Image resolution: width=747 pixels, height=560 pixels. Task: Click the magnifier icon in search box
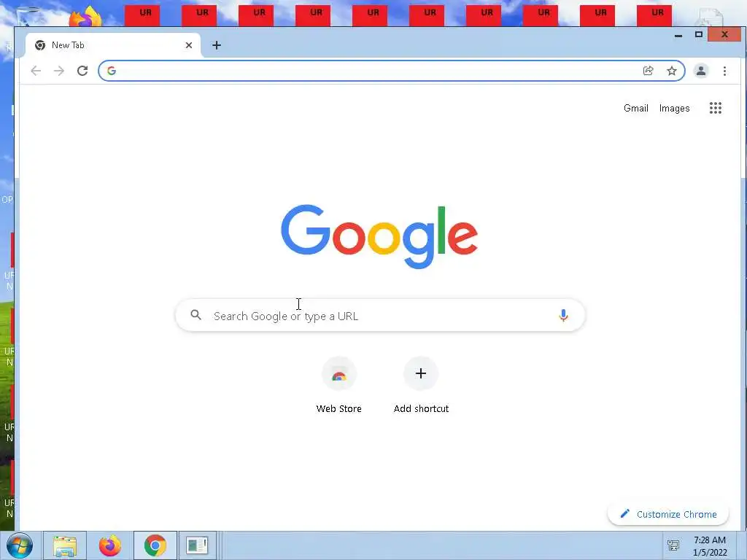(x=196, y=315)
